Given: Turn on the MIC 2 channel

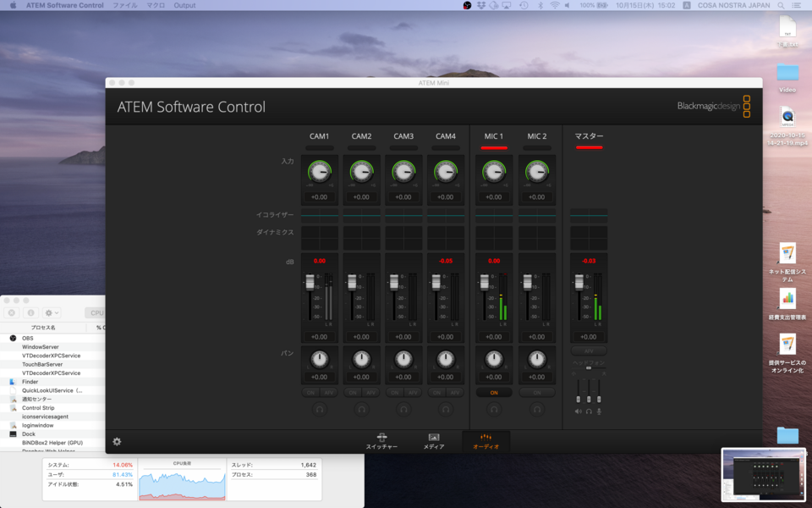Looking at the screenshot, I should coord(536,392).
